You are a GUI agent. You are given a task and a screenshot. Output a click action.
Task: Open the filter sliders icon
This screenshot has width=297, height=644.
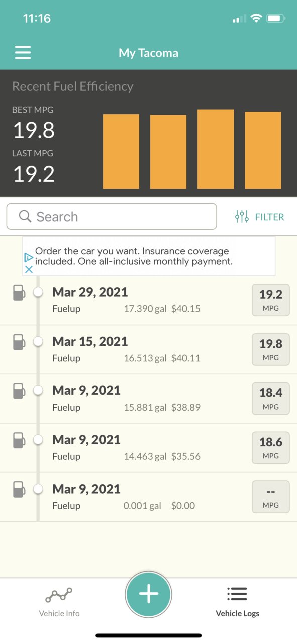pyautogui.click(x=242, y=217)
